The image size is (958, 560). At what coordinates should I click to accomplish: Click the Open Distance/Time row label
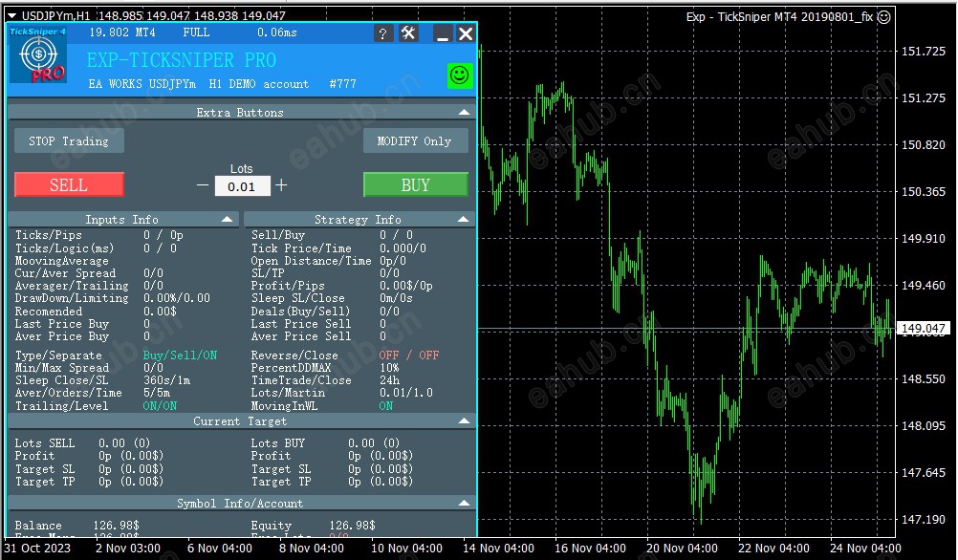[311, 261]
